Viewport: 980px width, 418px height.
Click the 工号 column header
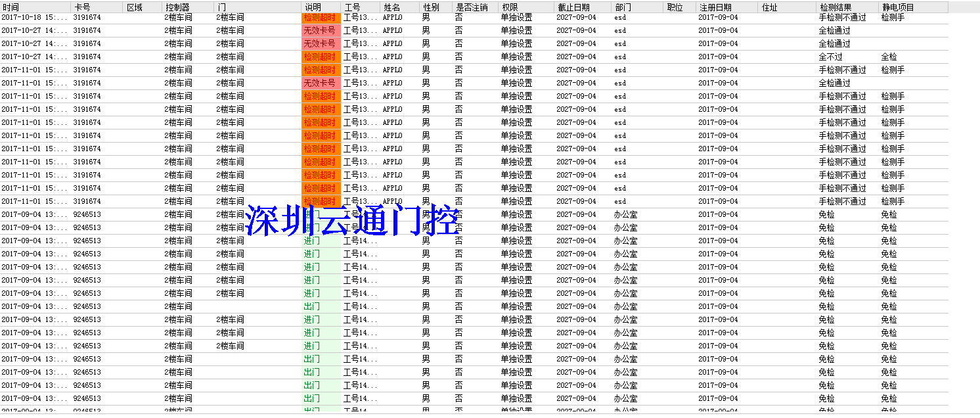coord(361,7)
